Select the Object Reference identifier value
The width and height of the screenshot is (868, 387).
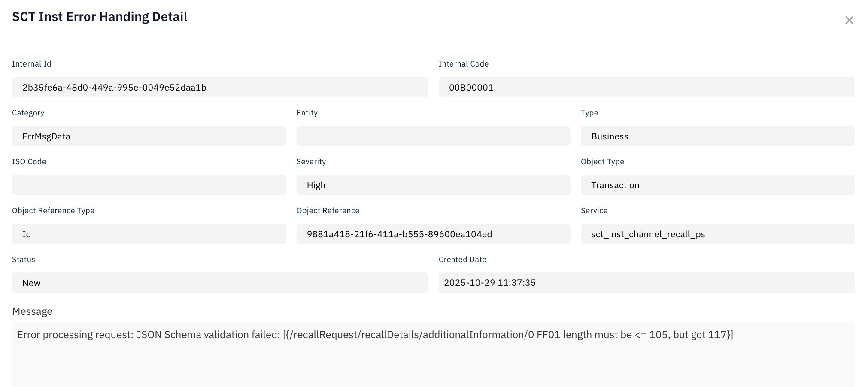433,234
